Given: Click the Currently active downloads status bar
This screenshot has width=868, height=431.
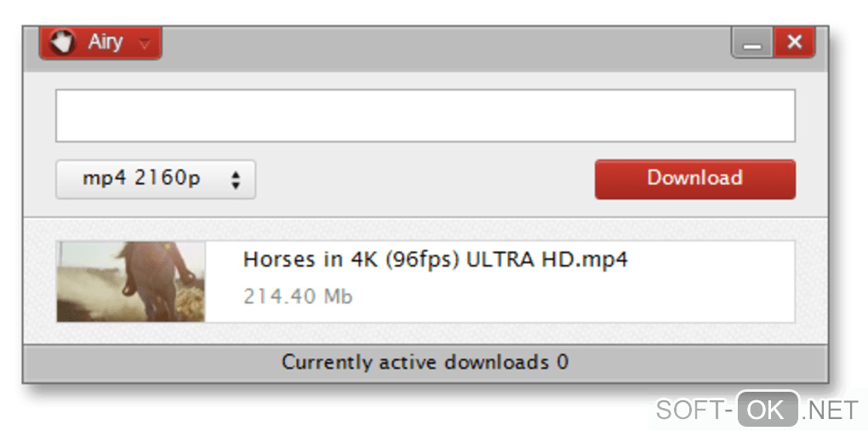Looking at the screenshot, I should (425, 363).
